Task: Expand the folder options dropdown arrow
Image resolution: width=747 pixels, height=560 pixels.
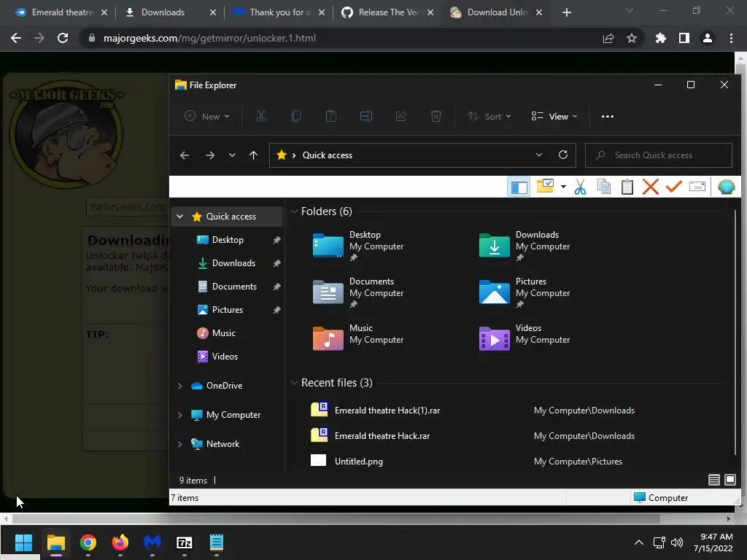Action: click(564, 187)
